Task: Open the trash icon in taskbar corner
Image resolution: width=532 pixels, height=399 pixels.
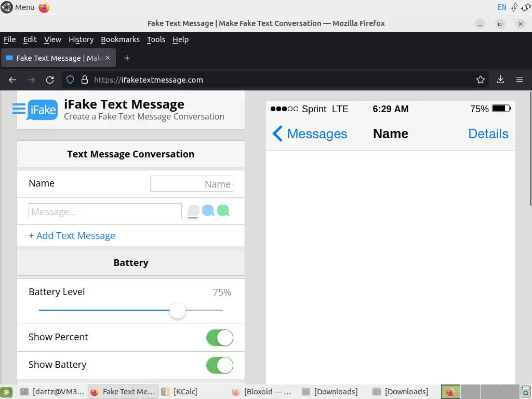Action: 526,392
